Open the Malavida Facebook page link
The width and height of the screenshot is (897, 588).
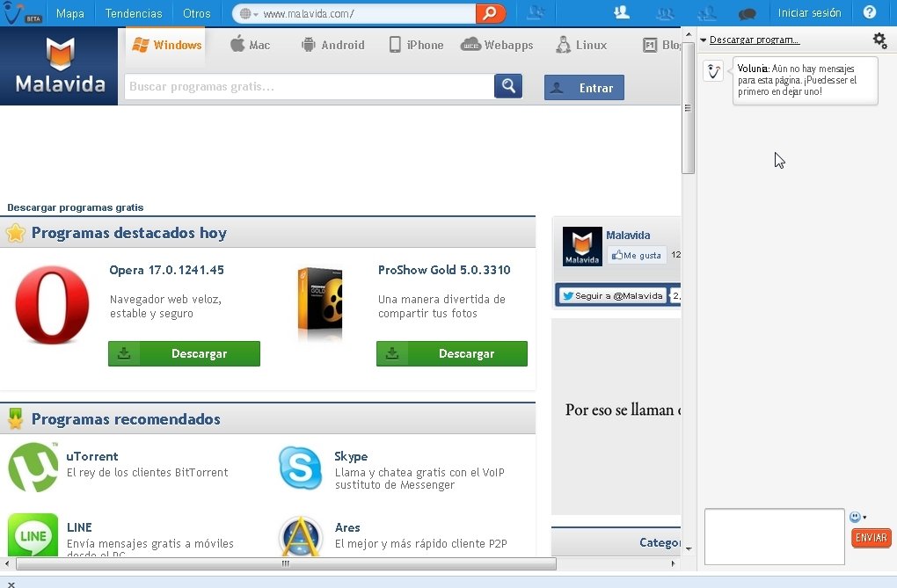coord(628,235)
